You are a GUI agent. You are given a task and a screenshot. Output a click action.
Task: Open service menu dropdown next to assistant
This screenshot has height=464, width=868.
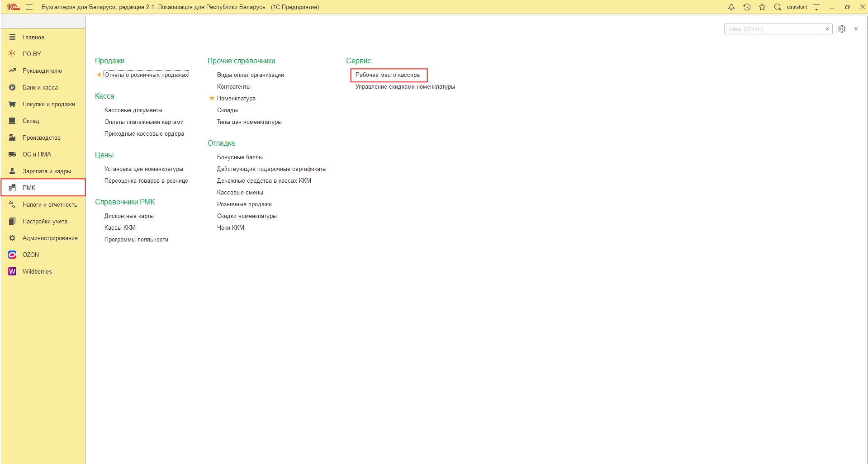coord(816,7)
